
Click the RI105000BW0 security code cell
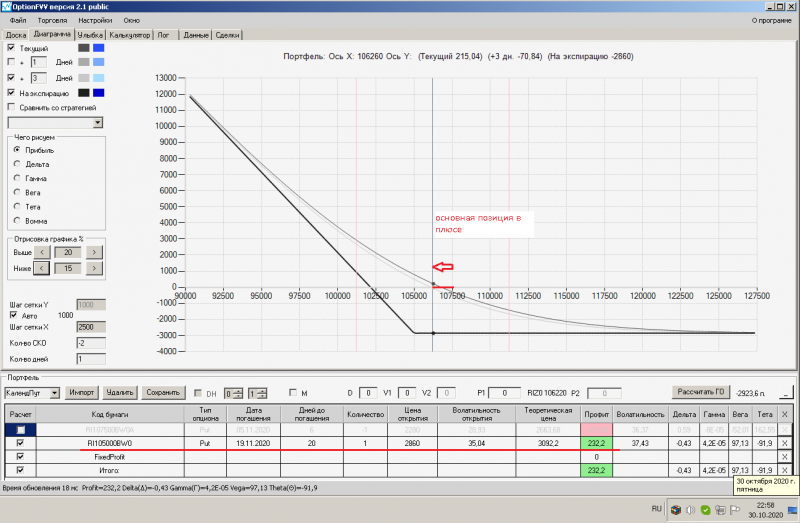110,443
